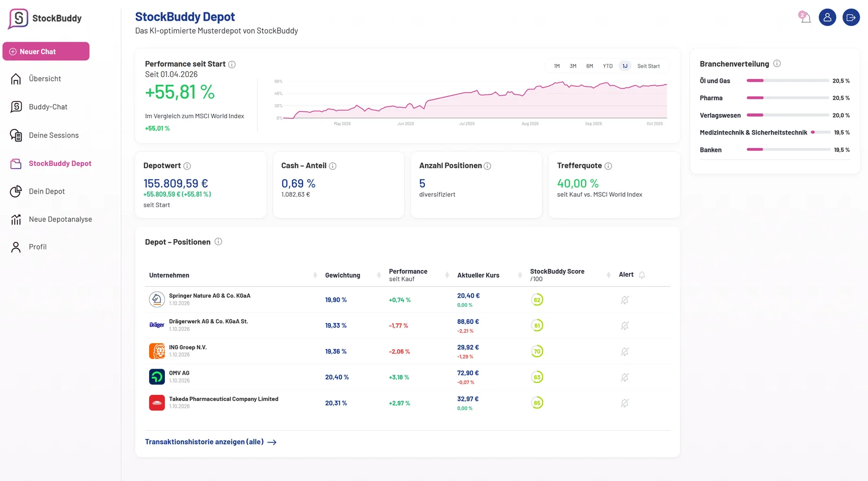Toggle alert bell for Springer Nature row
This screenshot has width=868, height=481.
(625, 300)
